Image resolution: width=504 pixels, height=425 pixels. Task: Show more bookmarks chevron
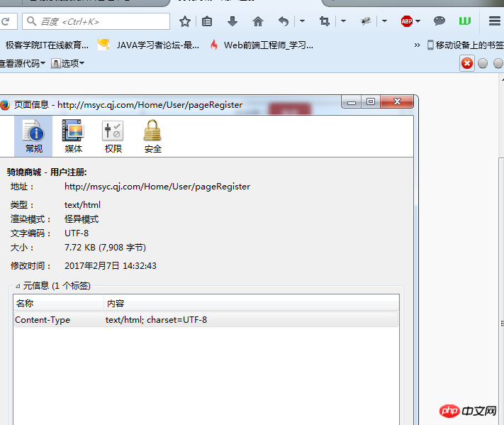(x=417, y=45)
